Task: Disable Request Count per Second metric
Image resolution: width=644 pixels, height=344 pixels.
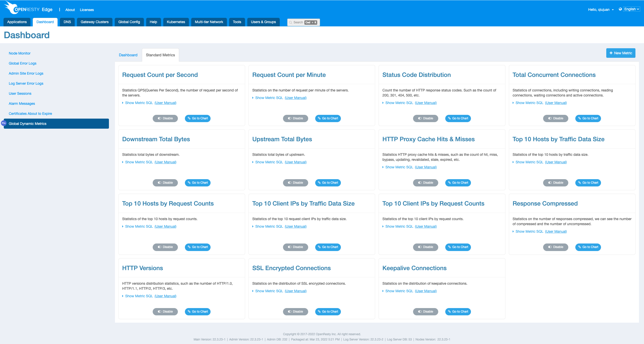Action: (x=165, y=118)
